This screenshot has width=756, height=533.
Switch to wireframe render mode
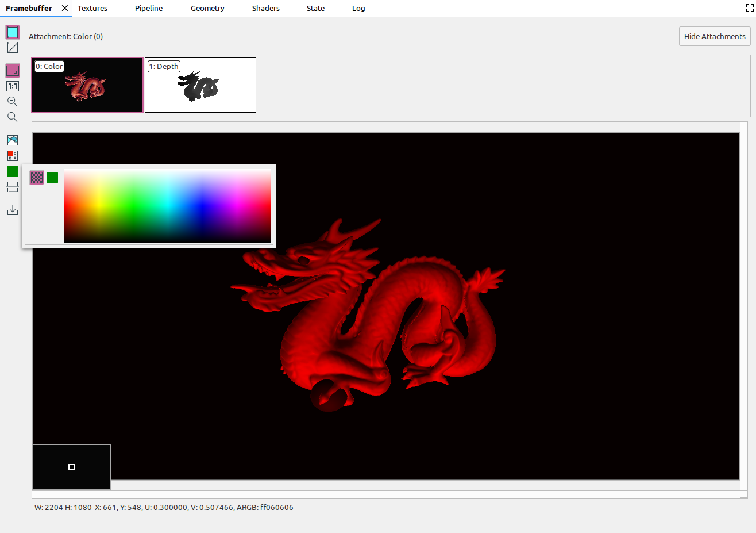[x=13, y=48]
